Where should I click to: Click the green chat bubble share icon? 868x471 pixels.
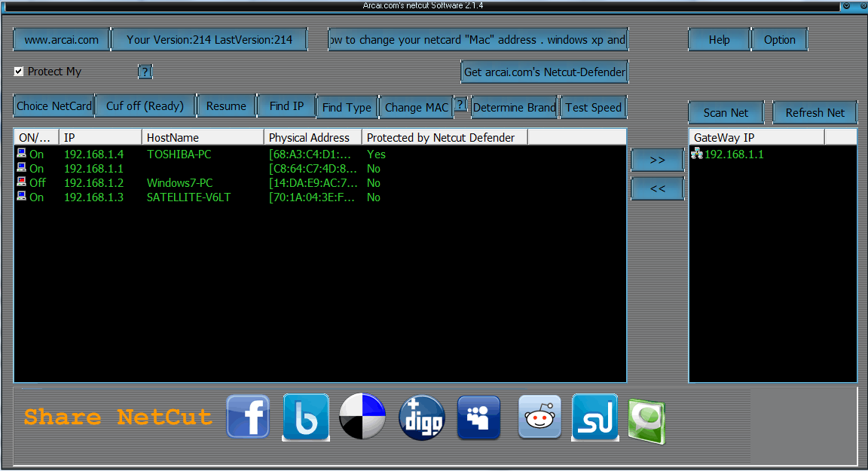click(x=646, y=422)
